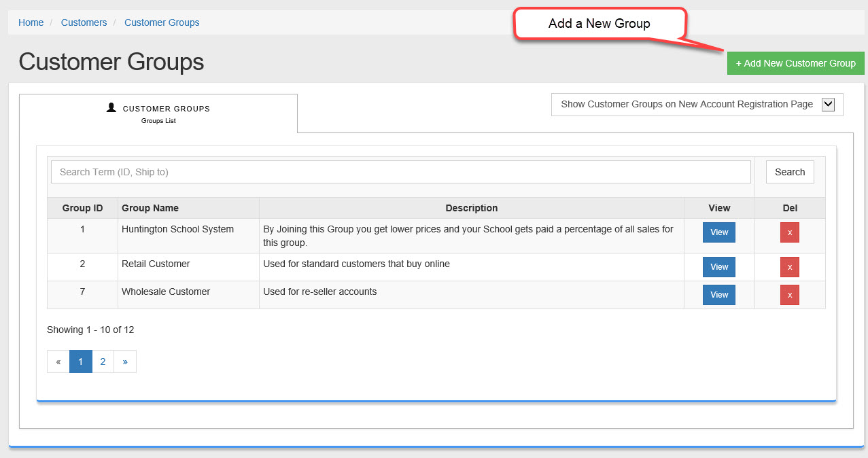Go to previous page using « arrow
868x458 pixels.
pos(58,362)
